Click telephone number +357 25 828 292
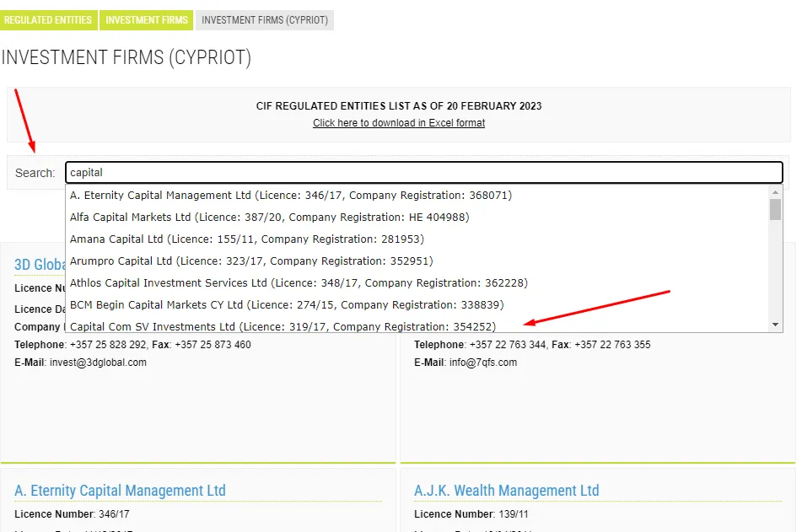The height and width of the screenshot is (532, 802). click(108, 345)
